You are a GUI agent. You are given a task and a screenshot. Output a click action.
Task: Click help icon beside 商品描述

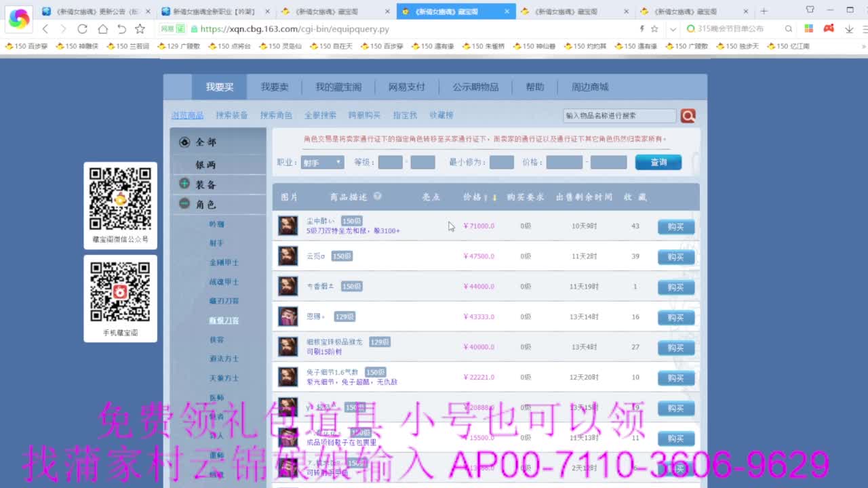(x=377, y=197)
